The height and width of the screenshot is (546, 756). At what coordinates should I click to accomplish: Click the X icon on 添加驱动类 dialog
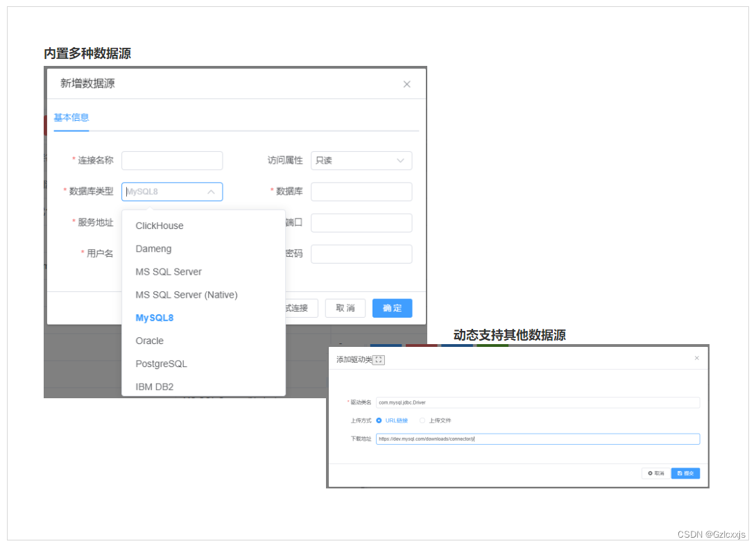click(x=697, y=358)
